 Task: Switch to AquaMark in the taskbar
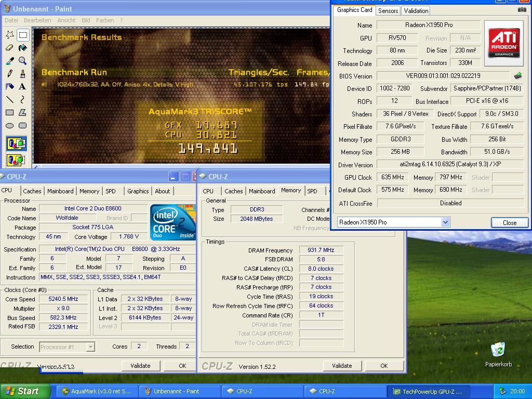click(x=96, y=391)
